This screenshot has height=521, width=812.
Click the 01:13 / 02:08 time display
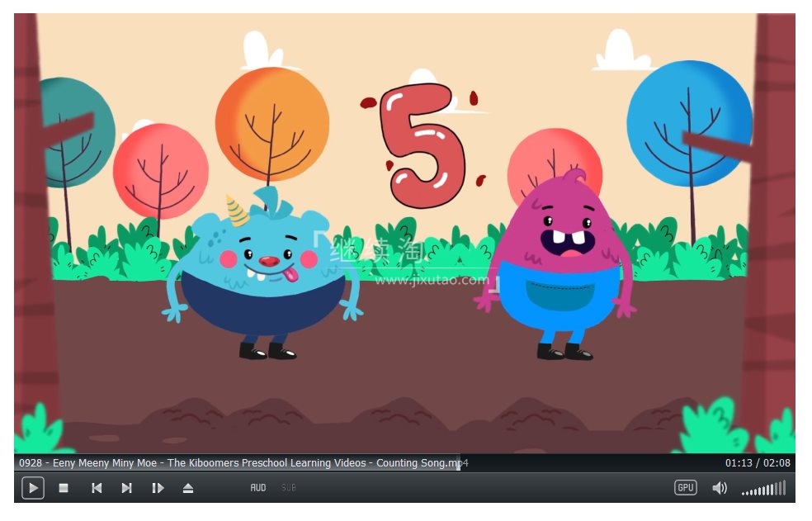[x=758, y=463]
